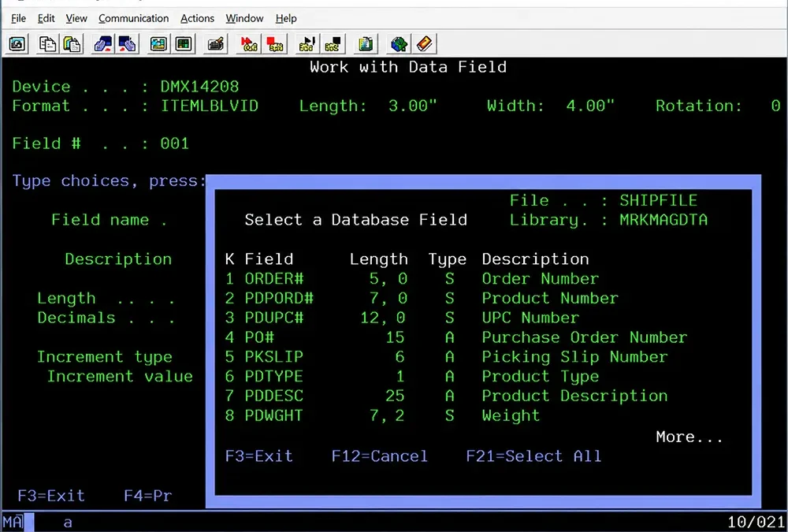Select the PKSLIP field row
This screenshot has width=788, height=532.
point(446,357)
